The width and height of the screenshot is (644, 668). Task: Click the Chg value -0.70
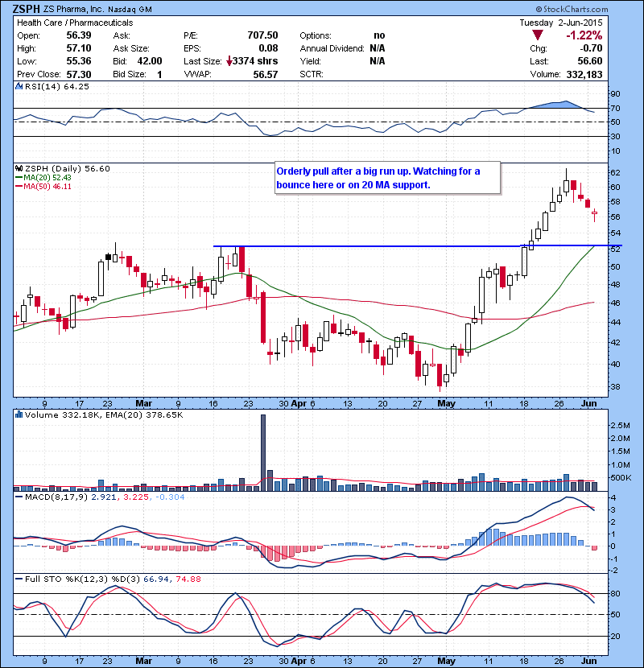[592, 48]
